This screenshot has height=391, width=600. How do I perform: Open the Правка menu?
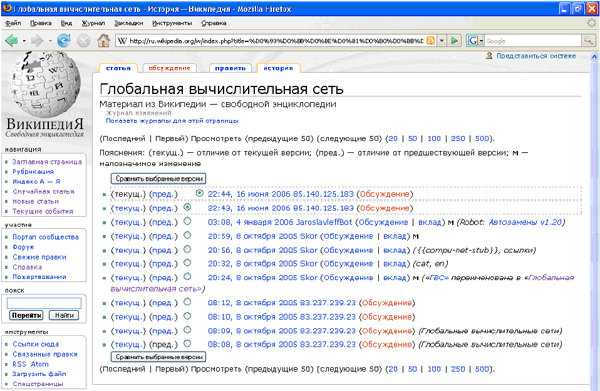pyautogui.click(x=41, y=23)
